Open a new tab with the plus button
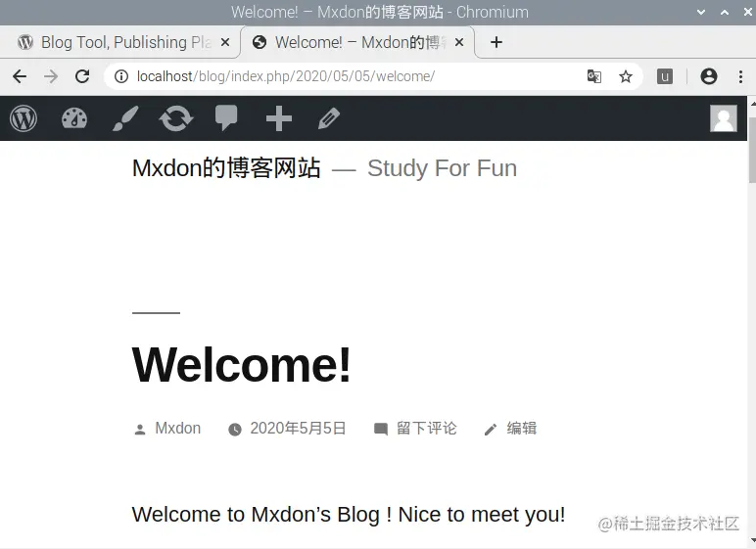Image resolution: width=756 pixels, height=549 pixels. pos(496,42)
